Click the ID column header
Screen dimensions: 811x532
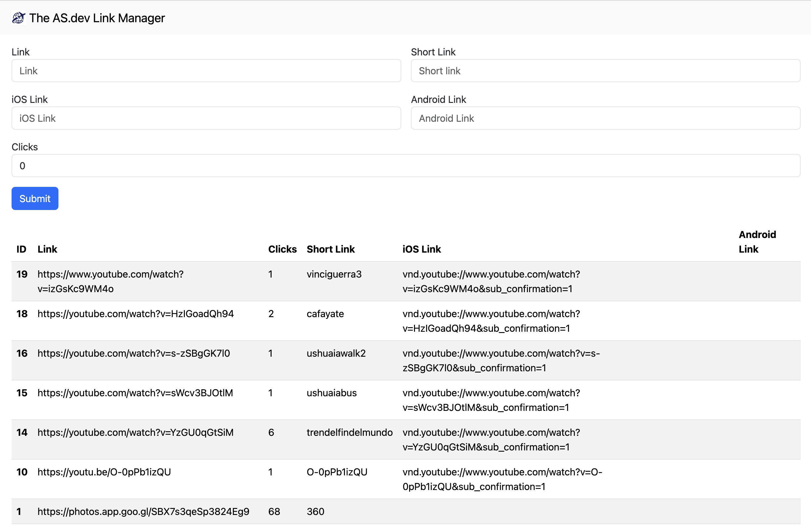point(21,249)
